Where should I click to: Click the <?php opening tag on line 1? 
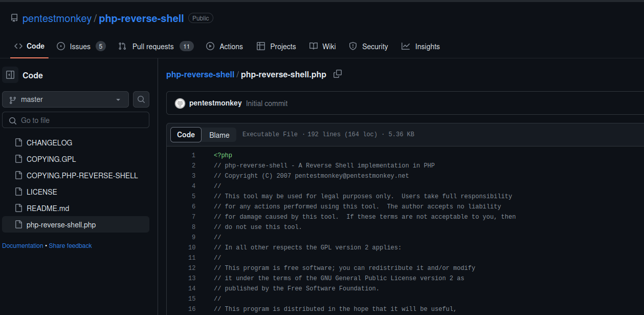223,155
